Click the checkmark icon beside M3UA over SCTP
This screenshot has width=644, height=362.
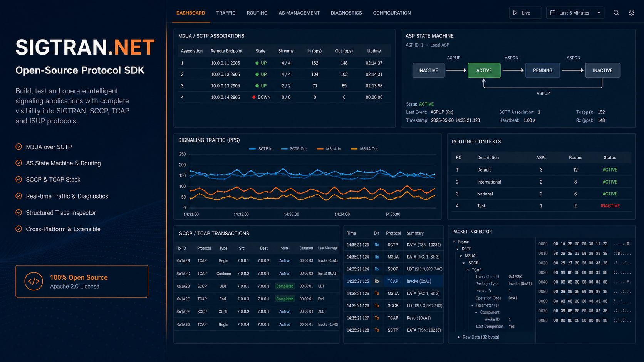click(18, 147)
